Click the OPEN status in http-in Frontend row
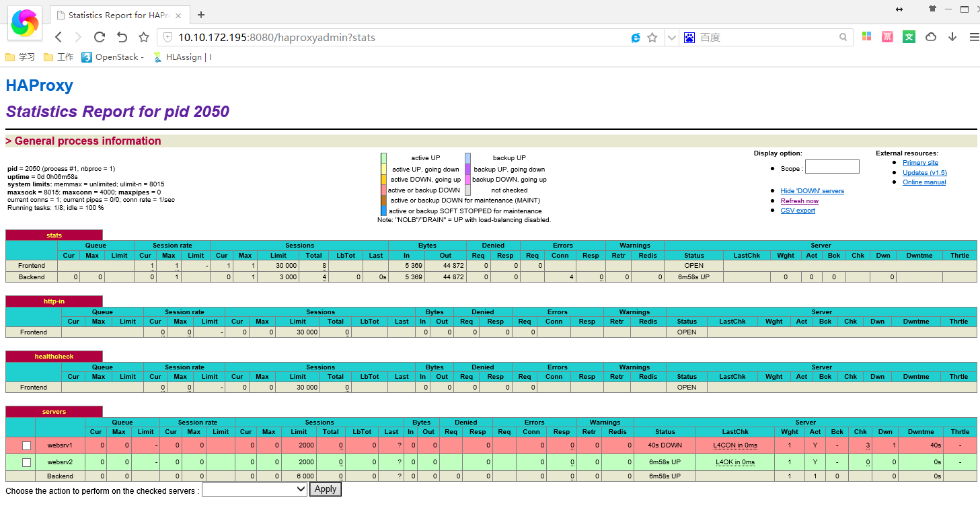Viewport: 980px width, 510px height. tap(687, 332)
